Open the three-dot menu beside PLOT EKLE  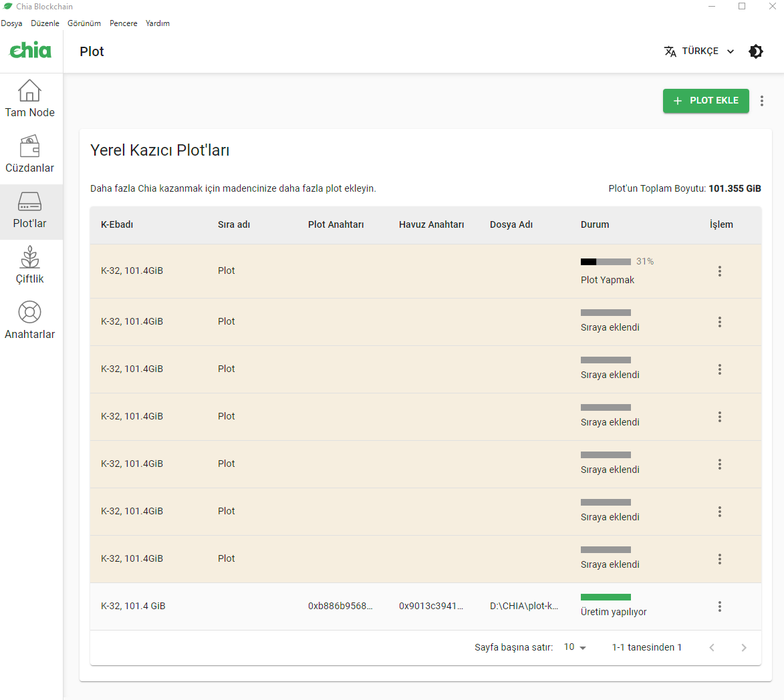point(762,101)
